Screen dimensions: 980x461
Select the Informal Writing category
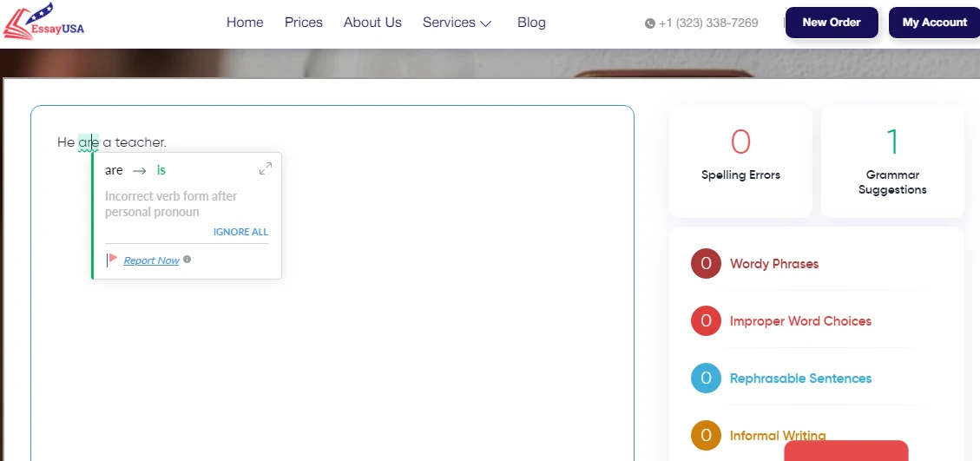click(x=778, y=436)
